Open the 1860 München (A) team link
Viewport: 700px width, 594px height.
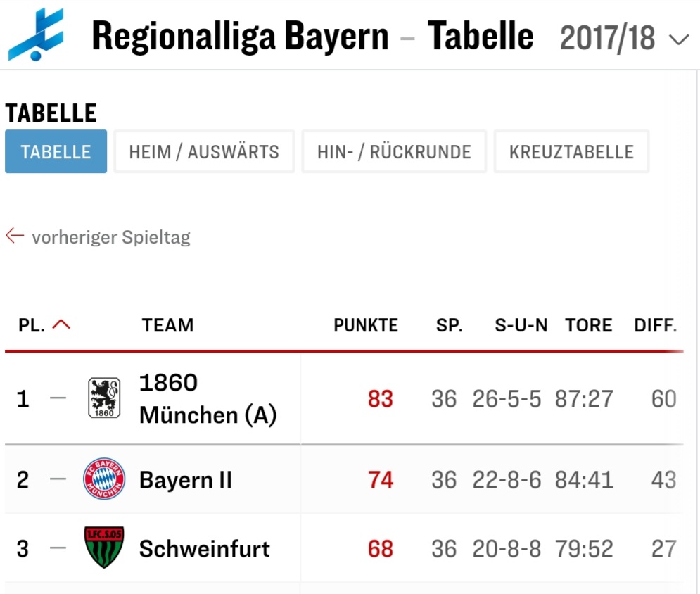click(208, 399)
